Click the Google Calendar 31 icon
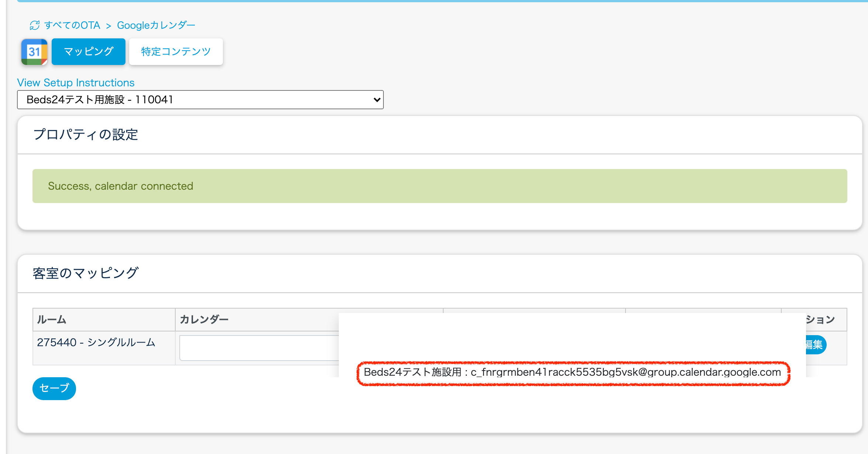The height and width of the screenshot is (454, 868). pos(34,52)
